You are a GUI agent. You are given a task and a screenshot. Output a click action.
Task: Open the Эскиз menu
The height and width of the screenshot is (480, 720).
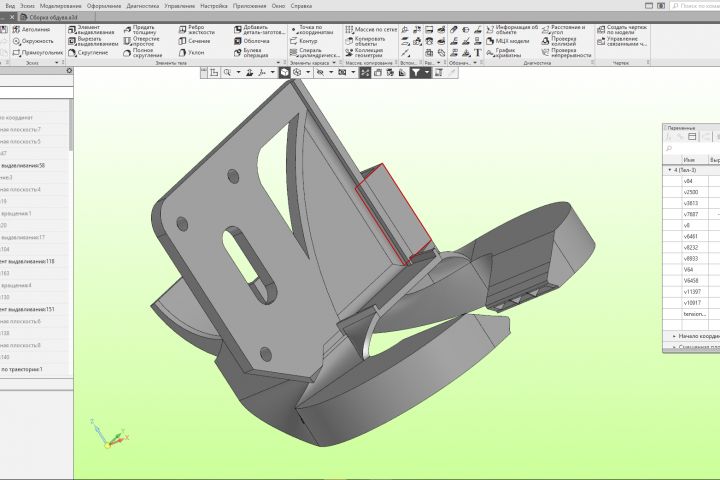coord(28,6)
